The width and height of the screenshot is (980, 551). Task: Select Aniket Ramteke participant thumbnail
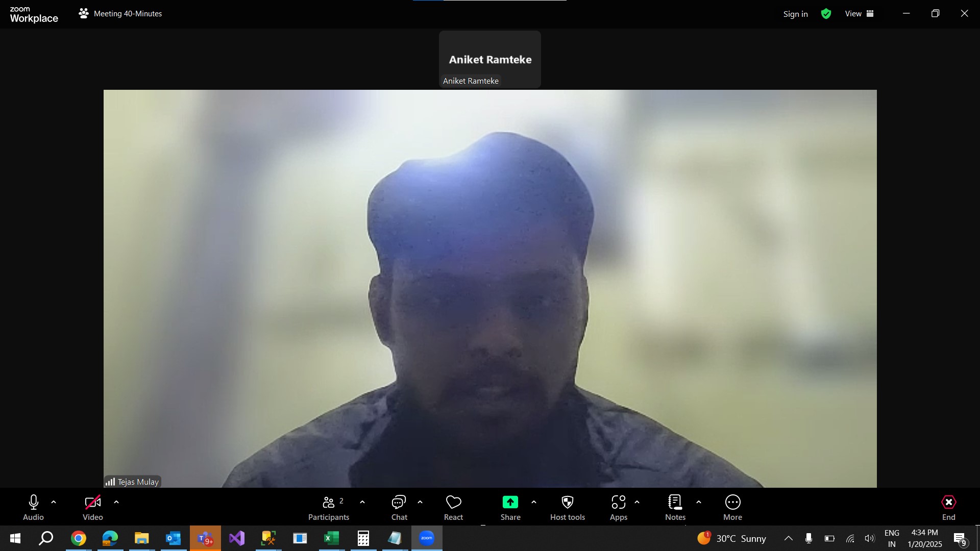pyautogui.click(x=489, y=59)
